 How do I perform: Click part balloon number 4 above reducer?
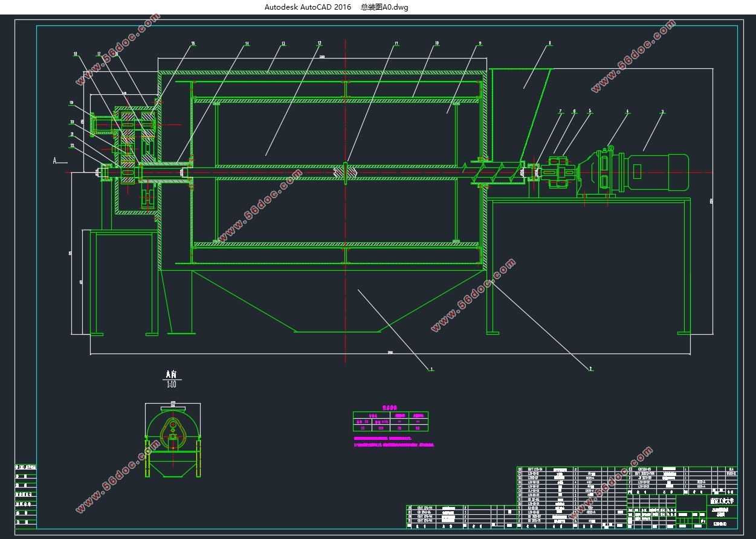tap(627, 111)
